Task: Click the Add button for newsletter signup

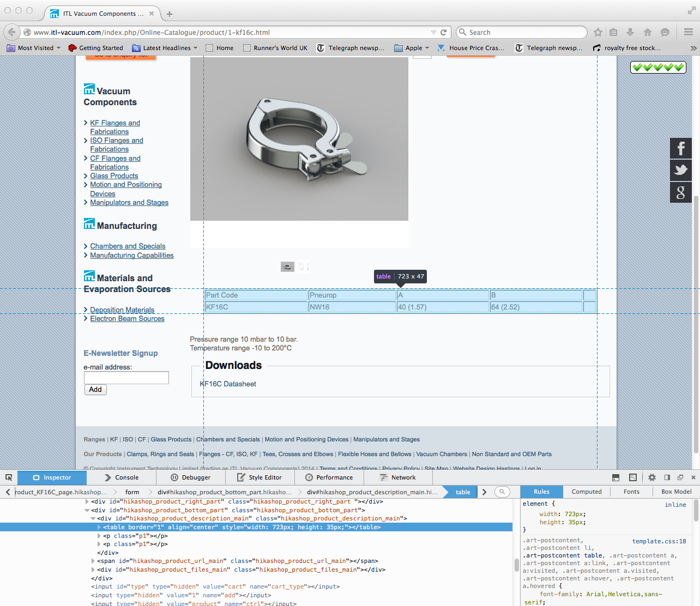Action: pos(95,390)
